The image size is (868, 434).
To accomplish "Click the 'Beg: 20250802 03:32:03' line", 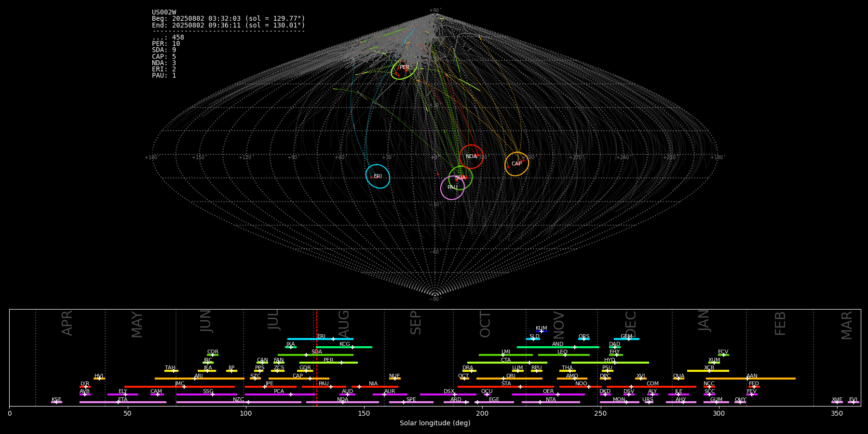I will point(229,19).
